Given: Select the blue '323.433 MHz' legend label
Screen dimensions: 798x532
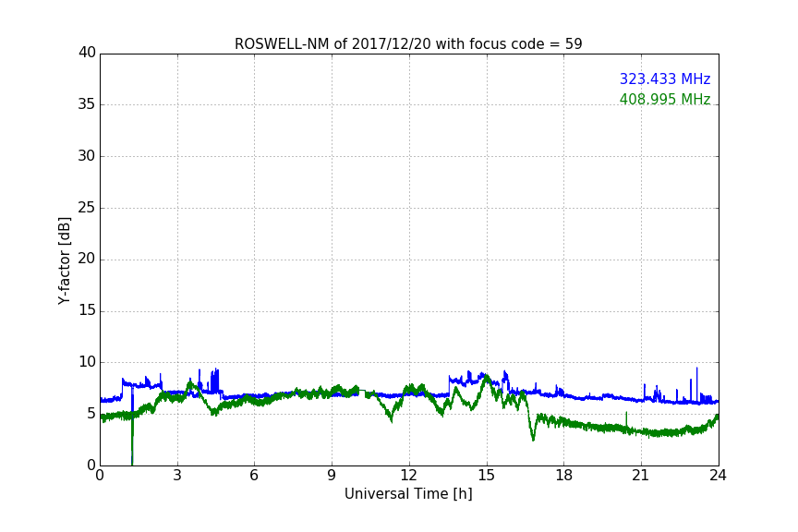Looking at the screenshot, I should click(x=665, y=79).
